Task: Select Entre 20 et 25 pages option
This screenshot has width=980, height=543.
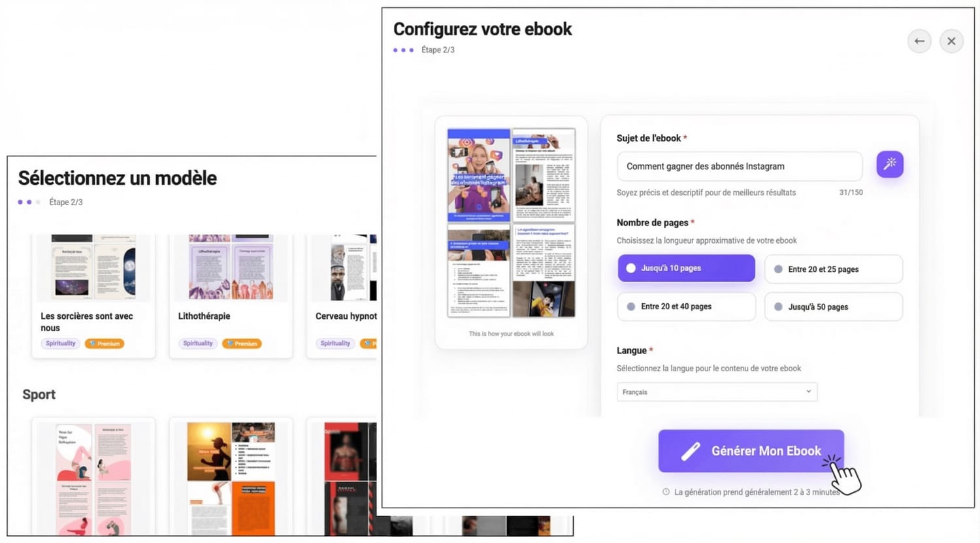Action: coord(834,269)
